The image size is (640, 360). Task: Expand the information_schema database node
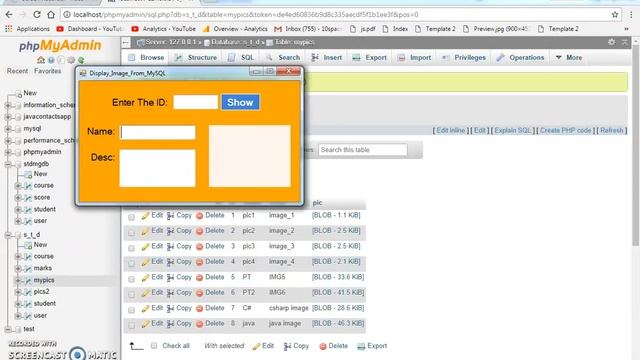coord(8,105)
